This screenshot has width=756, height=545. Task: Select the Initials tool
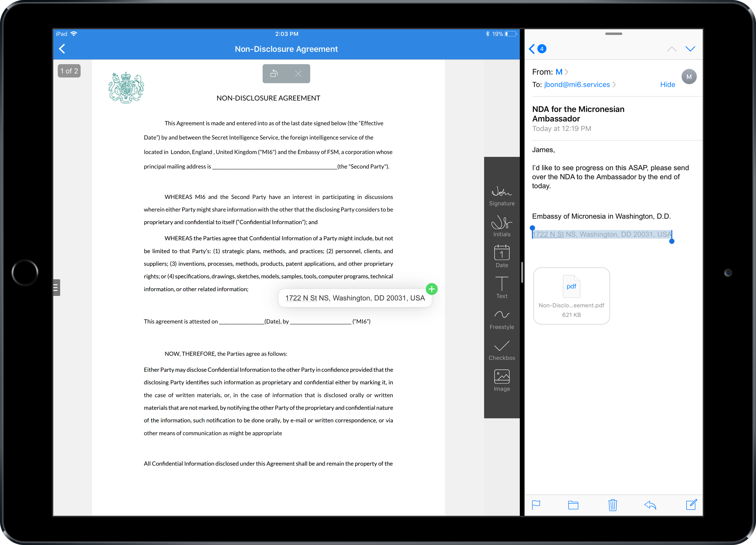tap(502, 226)
